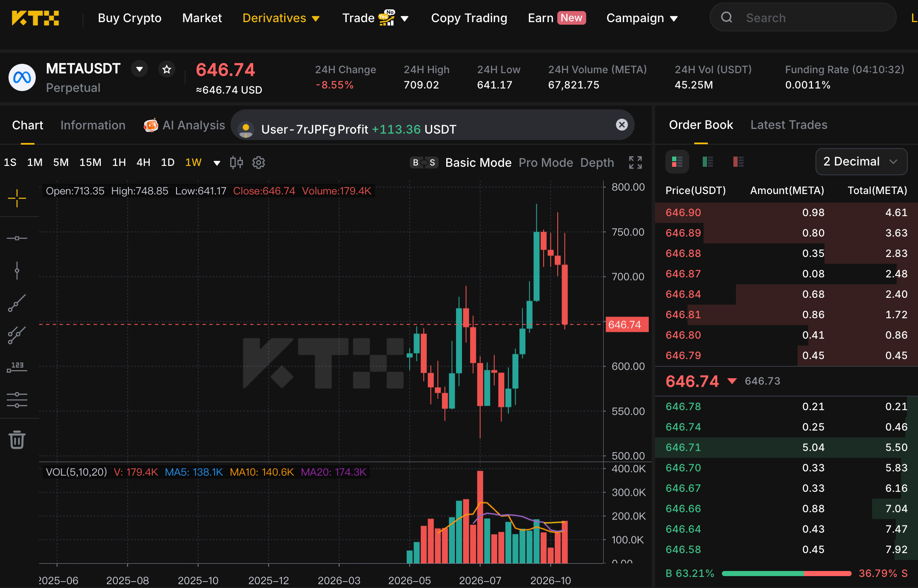This screenshot has width=918, height=588.
Task: Click the VOL(5,10,20) indicator label
Action: coord(76,472)
